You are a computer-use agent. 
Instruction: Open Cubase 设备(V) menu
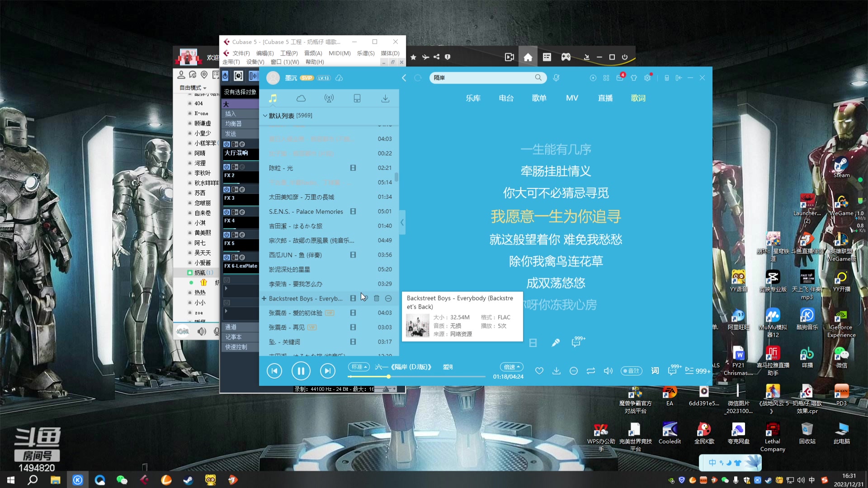pos(255,62)
